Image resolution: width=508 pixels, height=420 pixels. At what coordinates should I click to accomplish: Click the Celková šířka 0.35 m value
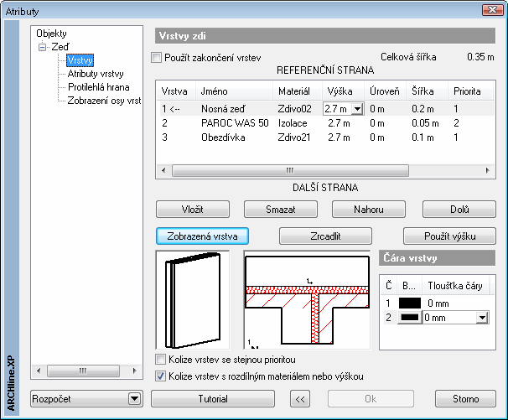[x=480, y=57]
